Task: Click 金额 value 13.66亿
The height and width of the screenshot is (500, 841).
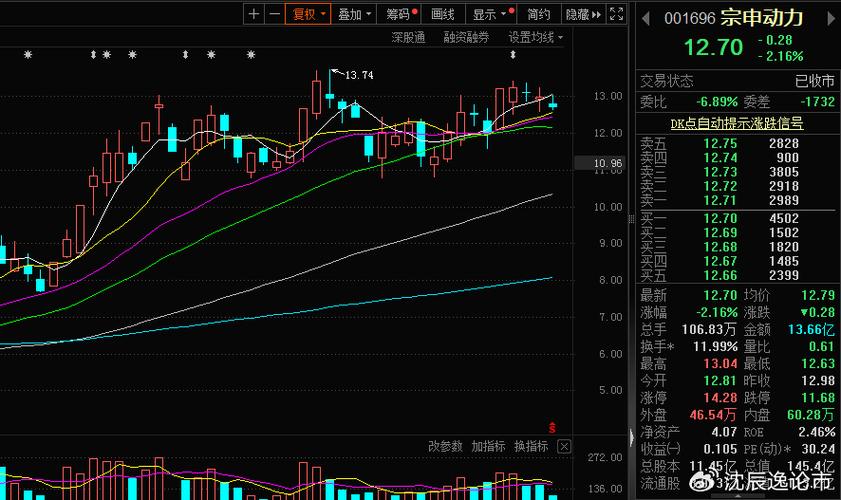Action: [811, 329]
